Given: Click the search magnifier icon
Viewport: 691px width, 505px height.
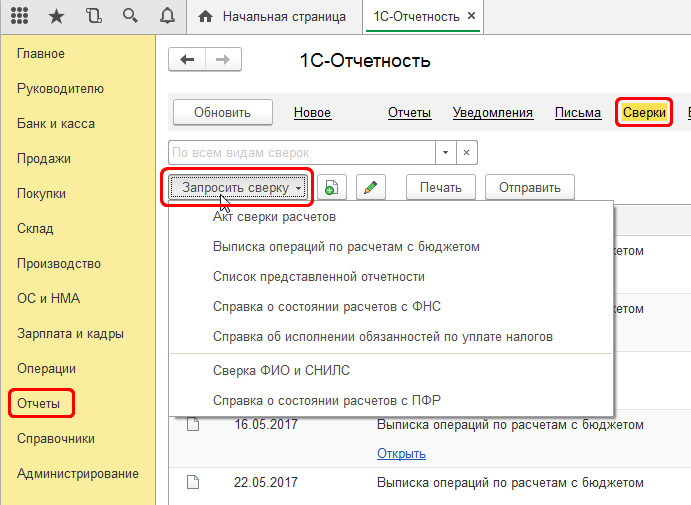Looking at the screenshot, I should coord(130,16).
